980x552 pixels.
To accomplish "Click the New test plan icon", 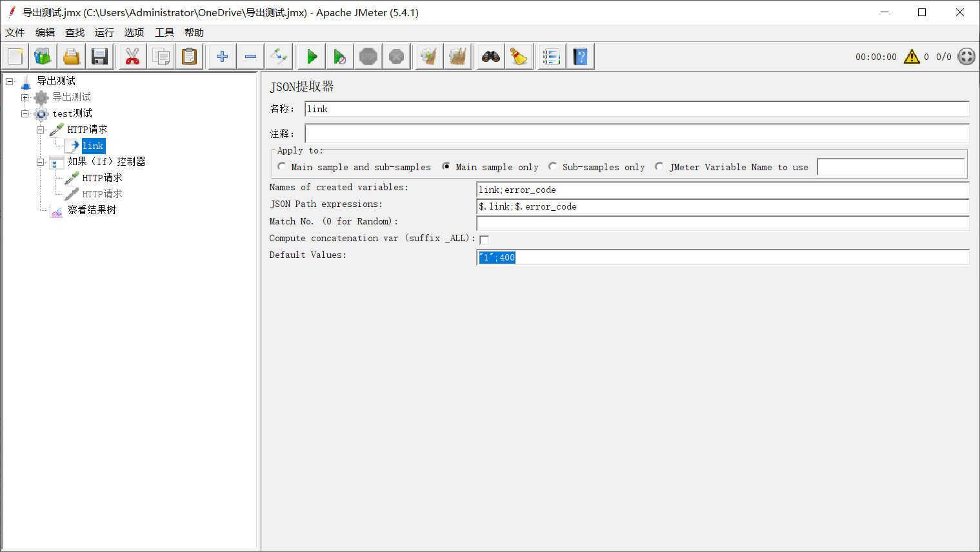I will pos(15,57).
